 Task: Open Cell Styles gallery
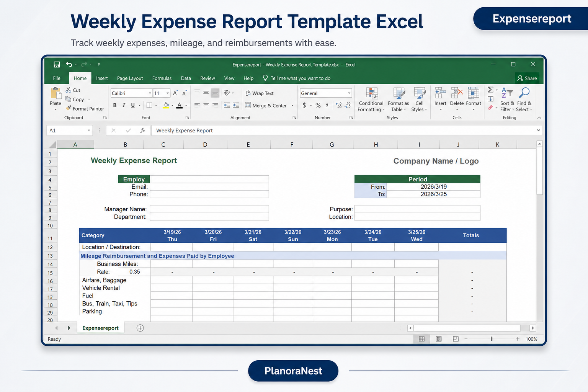pyautogui.click(x=420, y=100)
